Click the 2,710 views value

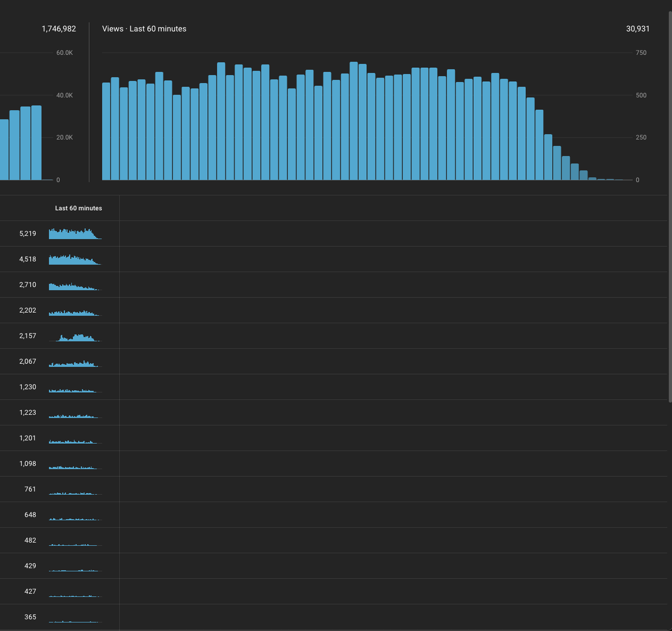click(x=27, y=285)
